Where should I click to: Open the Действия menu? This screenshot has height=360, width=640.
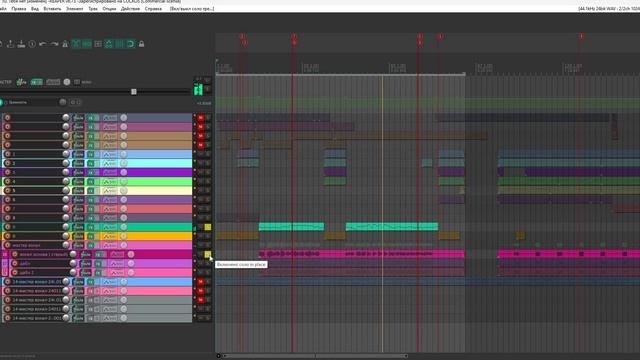pyautogui.click(x=130, y=9)
